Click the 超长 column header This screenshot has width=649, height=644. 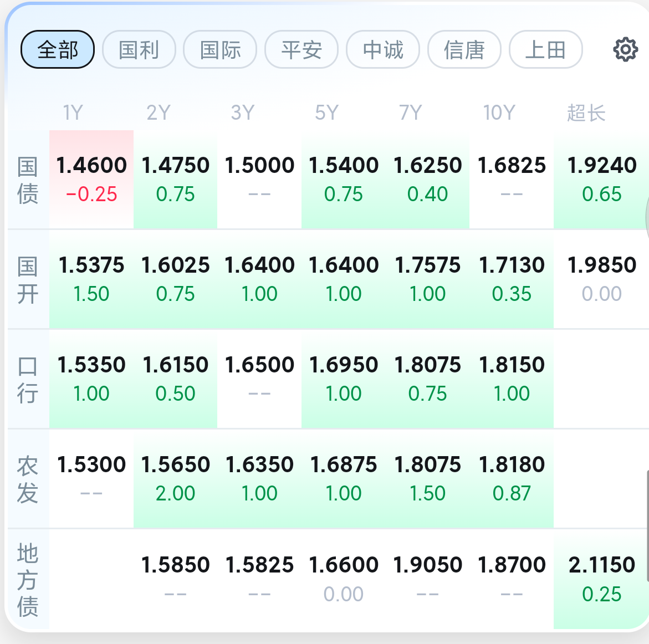click(x=586, y=113)
